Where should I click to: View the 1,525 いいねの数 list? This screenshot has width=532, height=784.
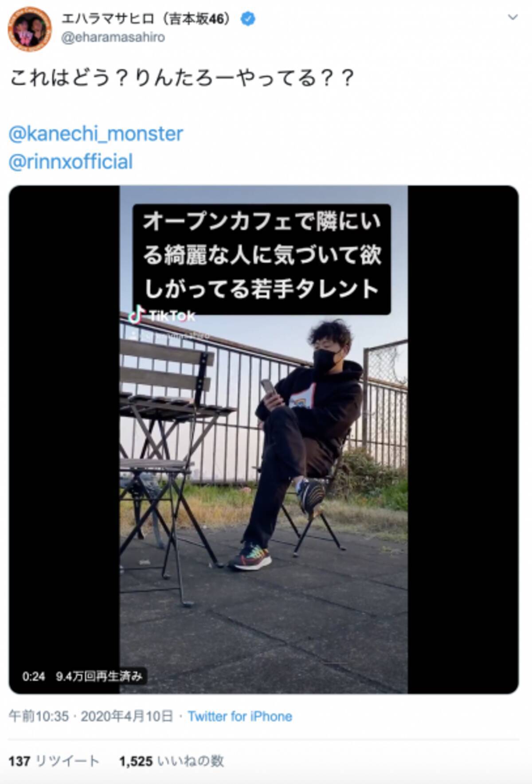(x=172, y=761)
